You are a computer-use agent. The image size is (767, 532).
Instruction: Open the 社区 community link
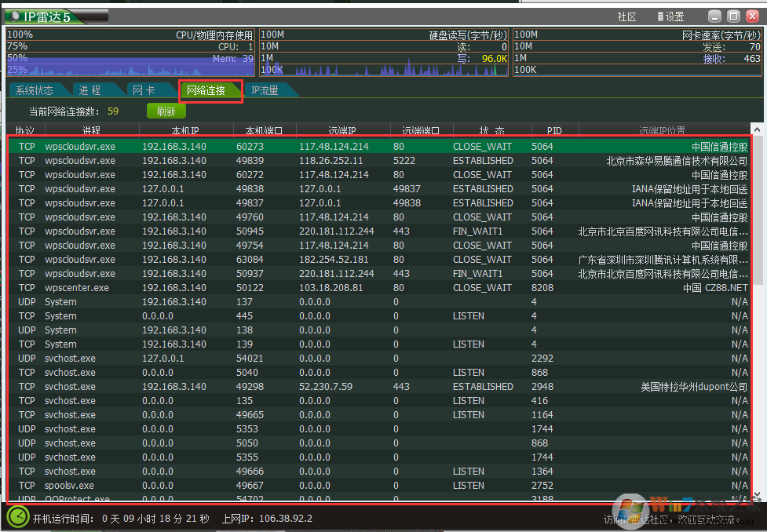(x=626, y=16)
